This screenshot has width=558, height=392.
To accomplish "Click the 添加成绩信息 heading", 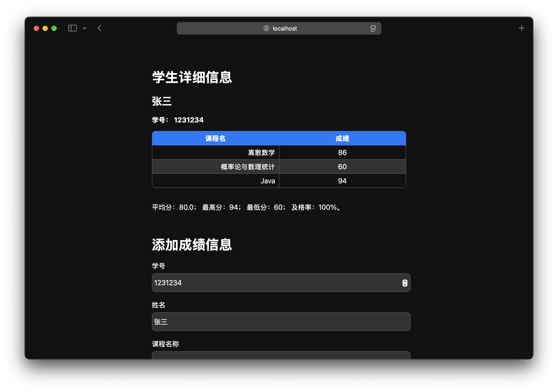I will (192, 245).
